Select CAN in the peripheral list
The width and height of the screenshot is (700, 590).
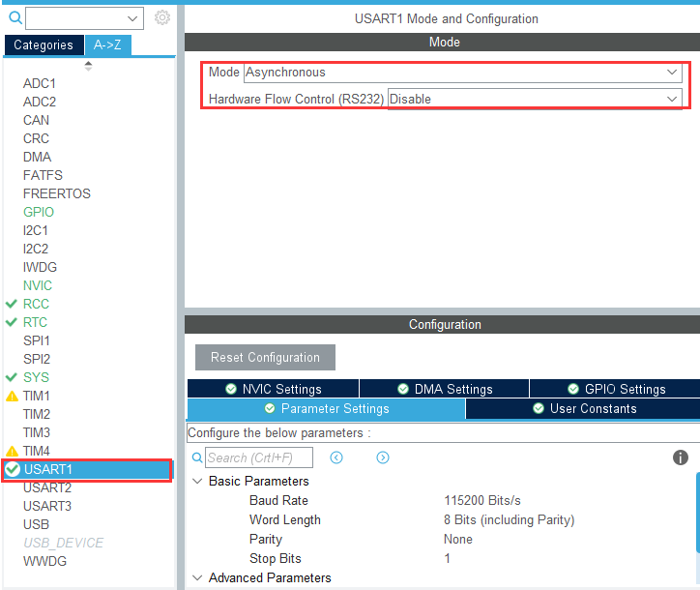coord(36,120)
